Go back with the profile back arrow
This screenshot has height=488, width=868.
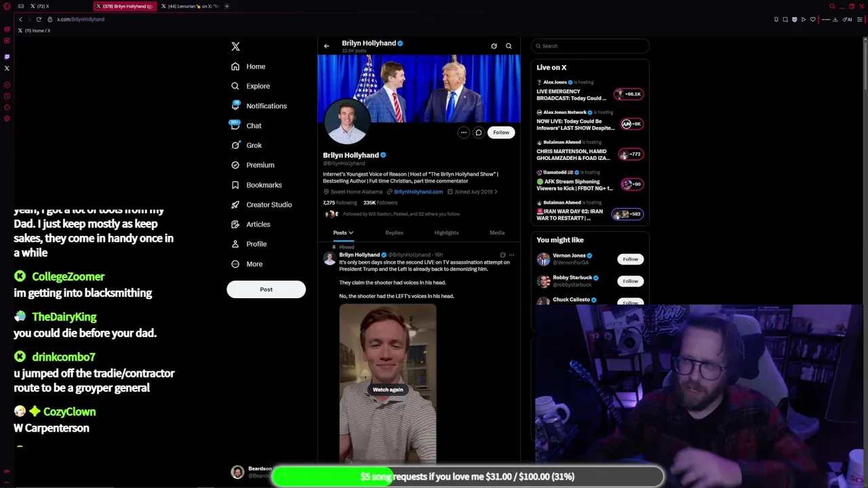point(326,46)
